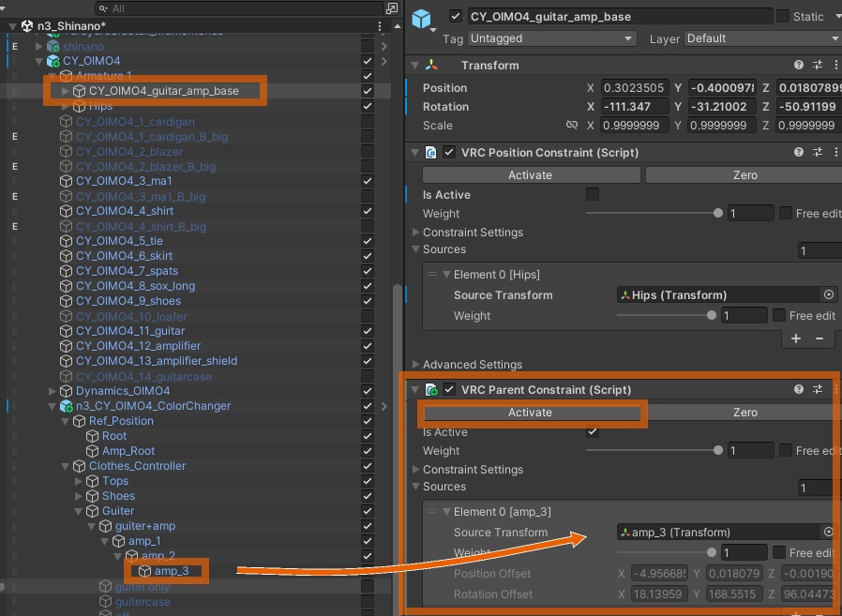The image size is (842, 616).
Task: Open presets for VRC Position Constraint
Action: tap(818, 153)
